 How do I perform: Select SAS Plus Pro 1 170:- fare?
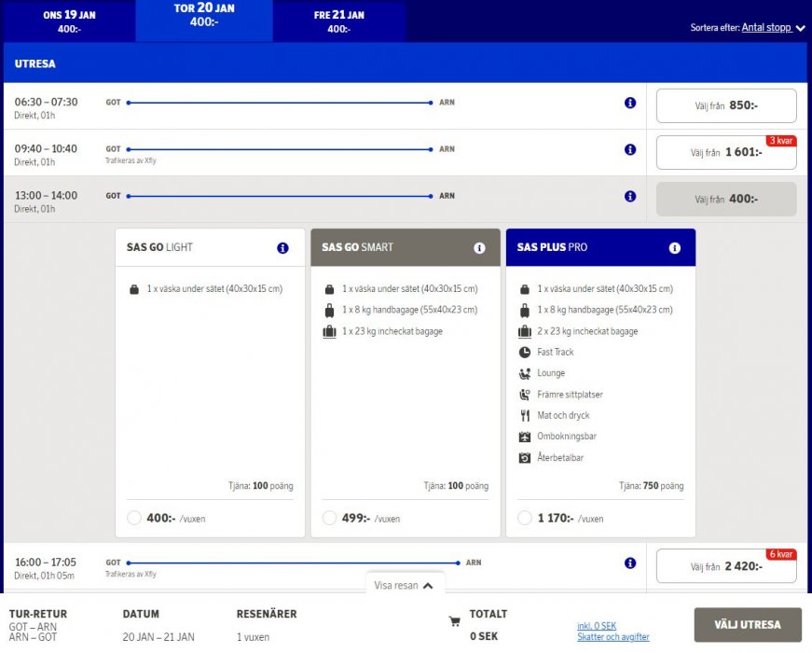click(525, 518)
